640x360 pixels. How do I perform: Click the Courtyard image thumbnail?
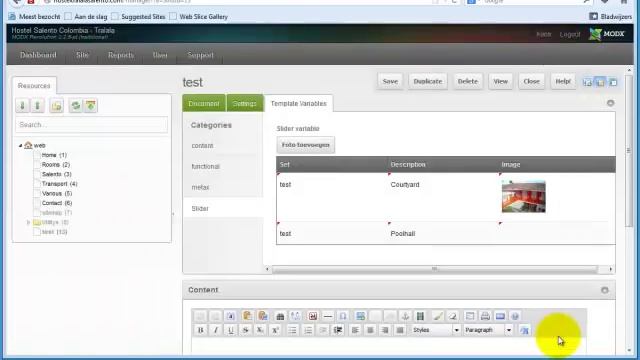click(524, 197)
